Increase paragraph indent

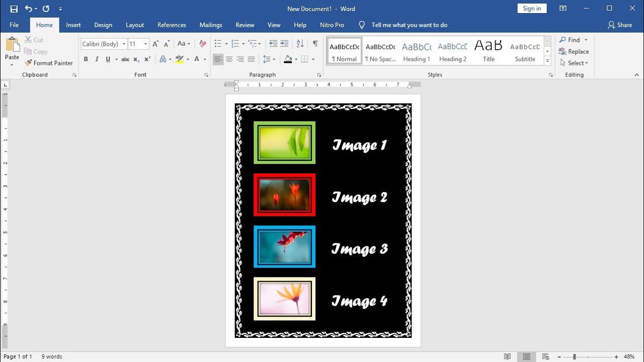coord(284,44)
